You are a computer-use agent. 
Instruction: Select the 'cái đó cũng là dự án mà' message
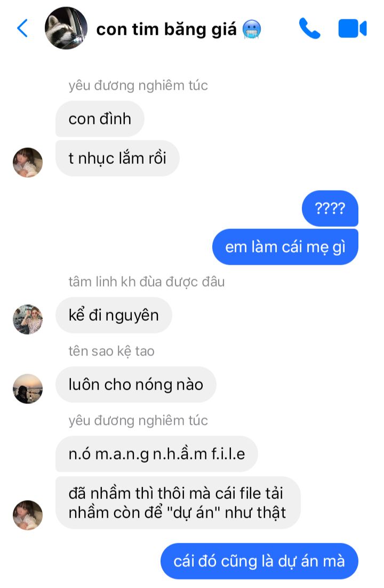click(x=260, y=561)
